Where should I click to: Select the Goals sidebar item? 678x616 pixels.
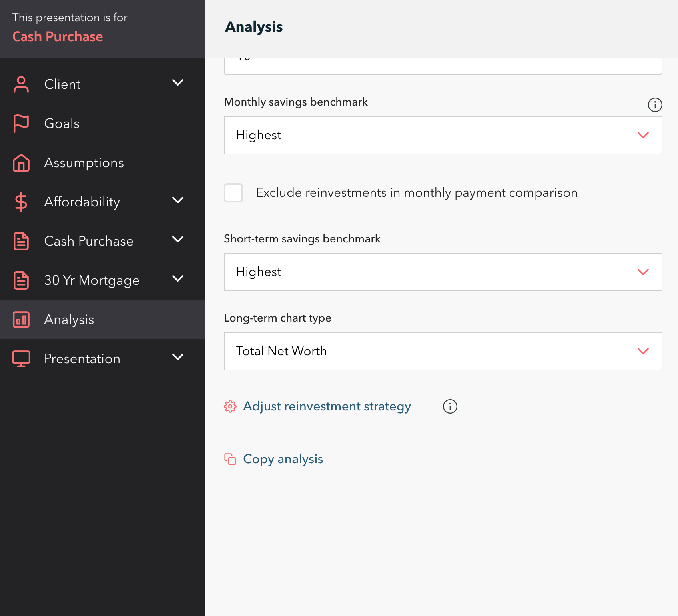[102, 124]
